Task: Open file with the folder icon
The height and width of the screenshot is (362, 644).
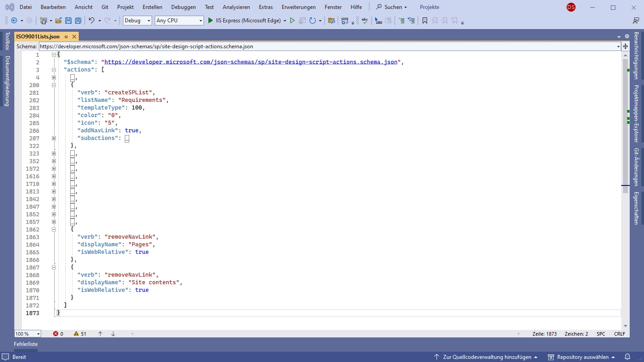Action: tap(59, 21)
